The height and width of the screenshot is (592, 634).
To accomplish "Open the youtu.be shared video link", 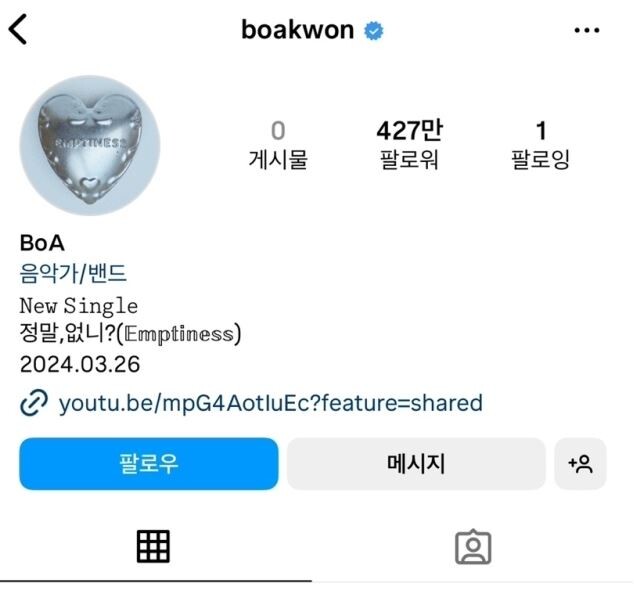I will (271, 403).
